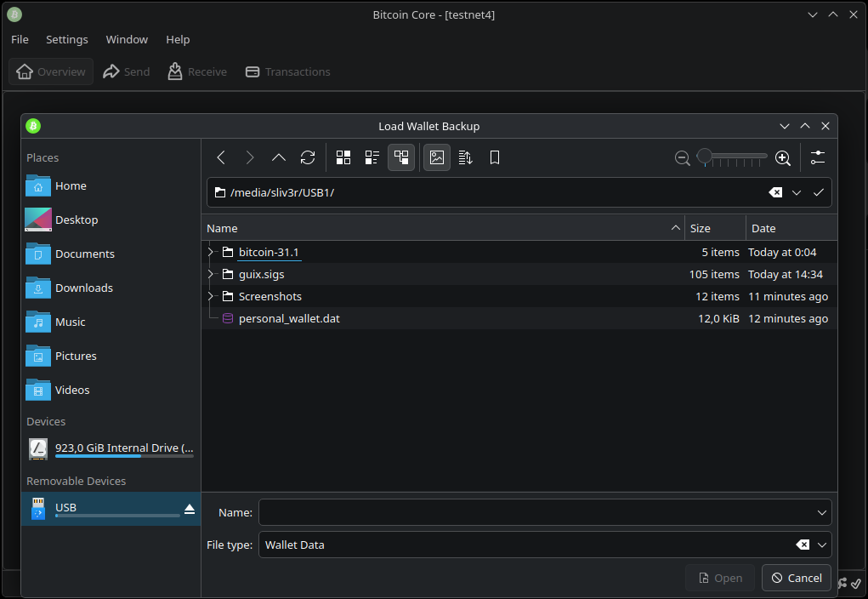Sort files by Date column

[791, 228]
